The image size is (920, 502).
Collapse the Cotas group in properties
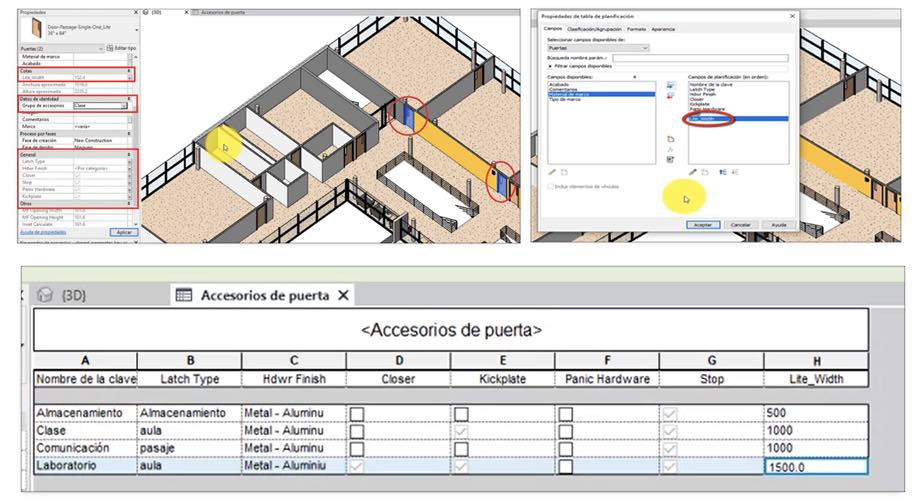[130, 71]
